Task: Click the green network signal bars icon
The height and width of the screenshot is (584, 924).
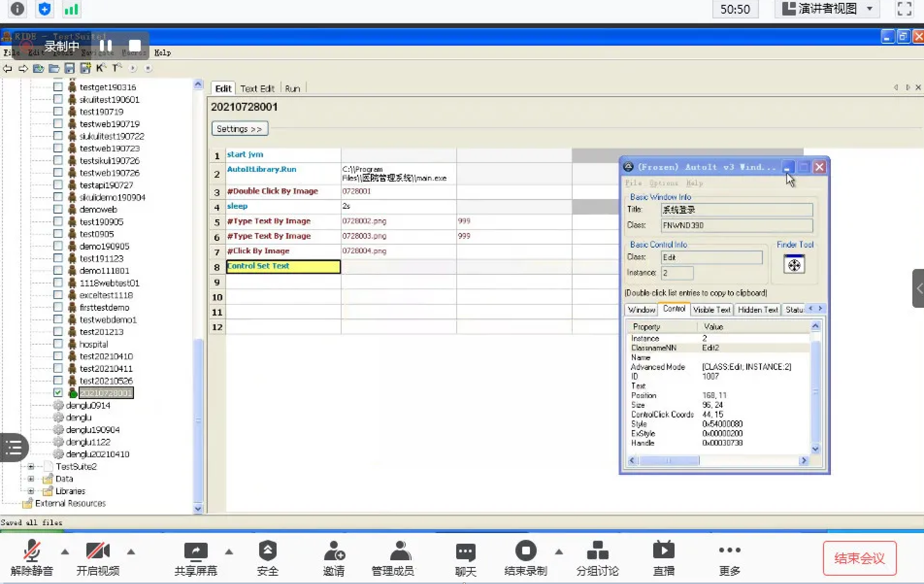Action: (71, 9)
